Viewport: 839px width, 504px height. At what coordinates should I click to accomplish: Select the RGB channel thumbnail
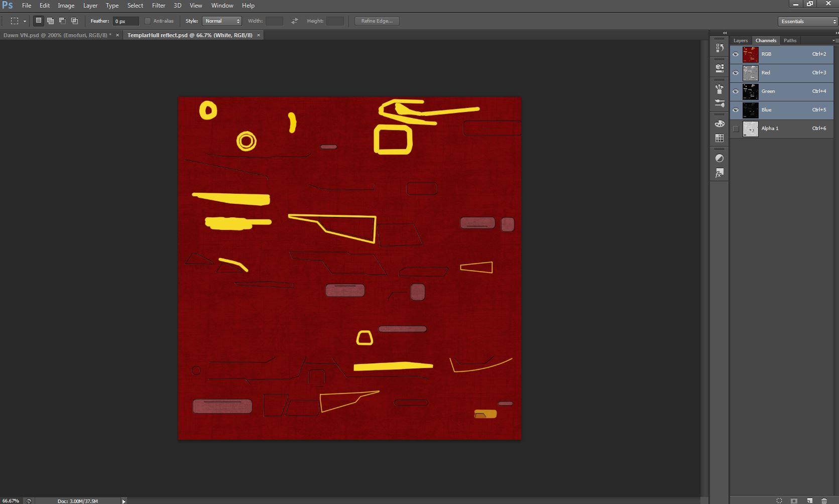click(751, 54)
